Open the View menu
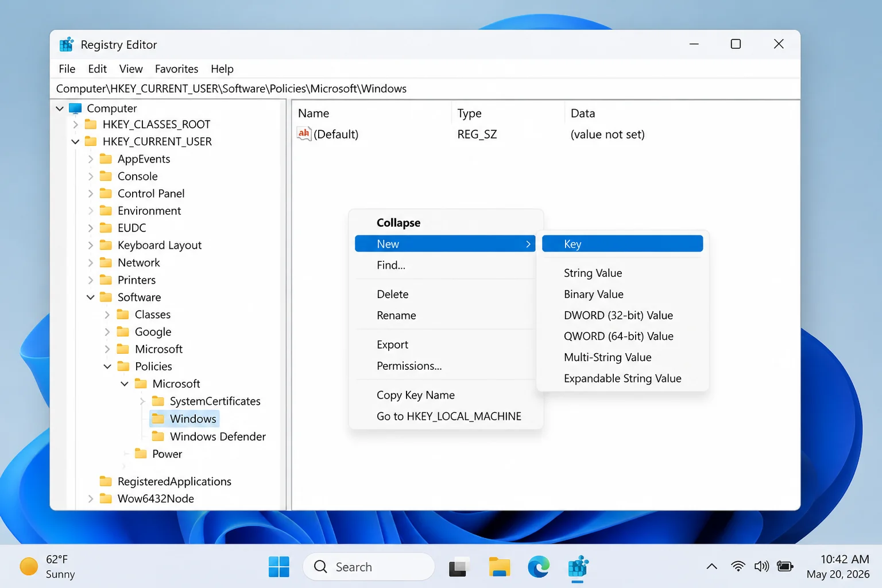Image resolution: width=882 pixels, height=588 pixels. (131, 69)
